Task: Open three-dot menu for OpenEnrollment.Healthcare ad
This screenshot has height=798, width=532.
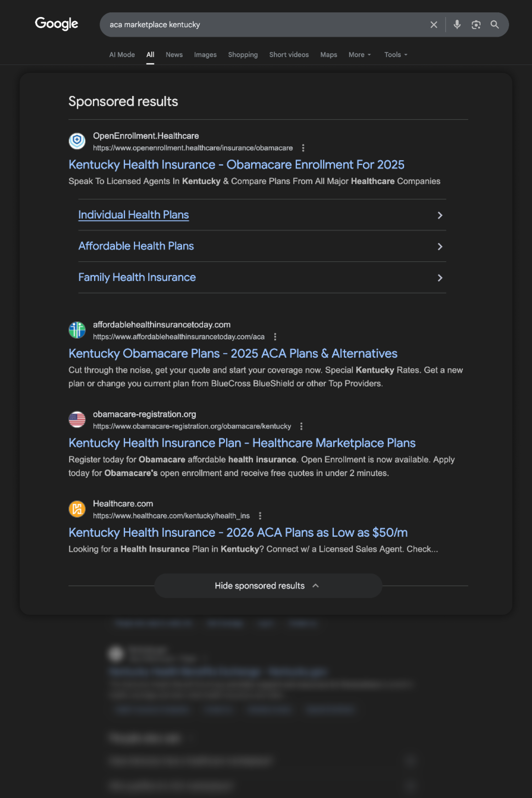Action: (x=303, y=148)
